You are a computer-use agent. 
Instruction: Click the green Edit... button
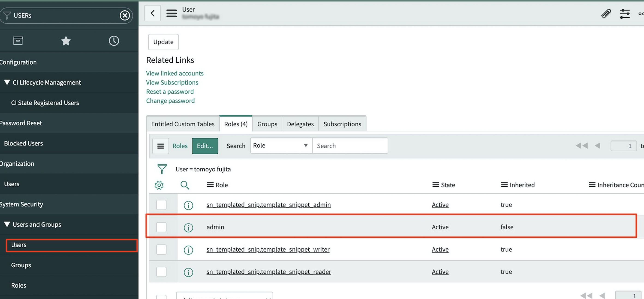tap(205, 146)
